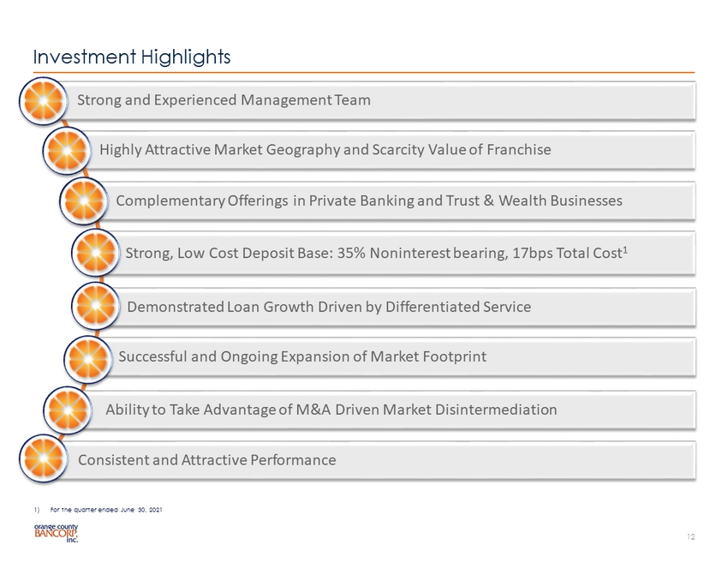Select the Ability to Take Advantage of M&A bar
The height and width of the screenshot is (563, 728).
pos(394,410)
